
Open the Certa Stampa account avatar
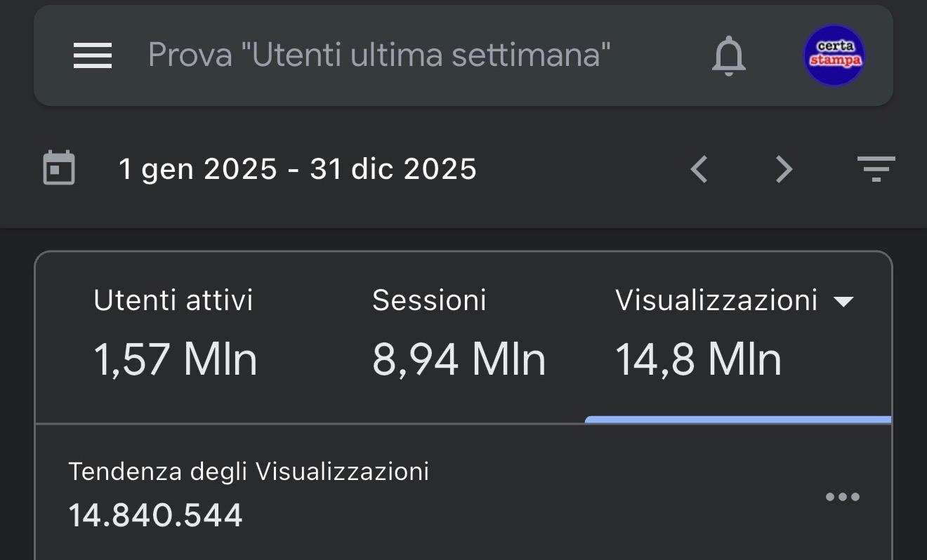click(834, 55)
